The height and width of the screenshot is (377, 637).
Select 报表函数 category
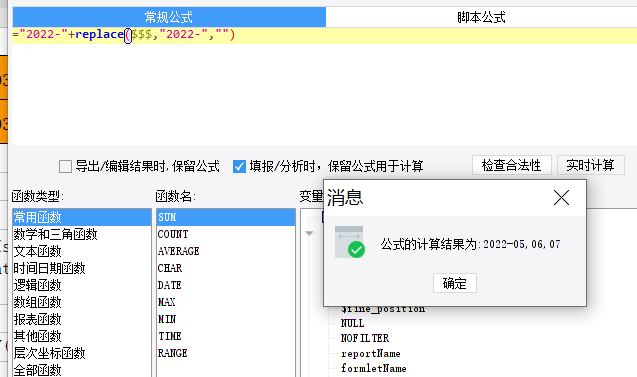(82, 319)
